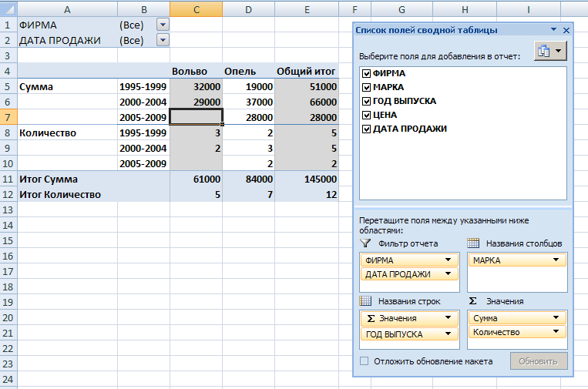Image resolution: width=588 pixels, height=389 pixels.
Task: Close the pivot table field list pane
Action: click(x=566, y=30)
